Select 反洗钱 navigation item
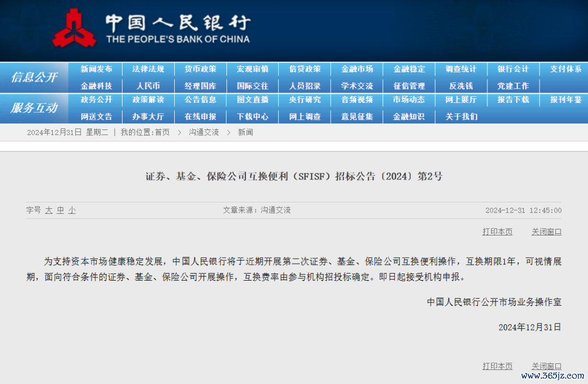The image size is (588, 384). [x=461, y=86]
